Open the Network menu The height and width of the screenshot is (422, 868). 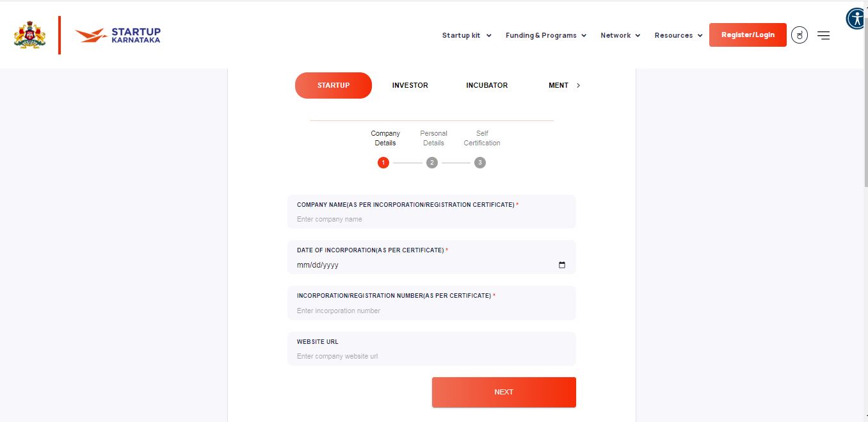pyautogui.click(x=620, y=35)
